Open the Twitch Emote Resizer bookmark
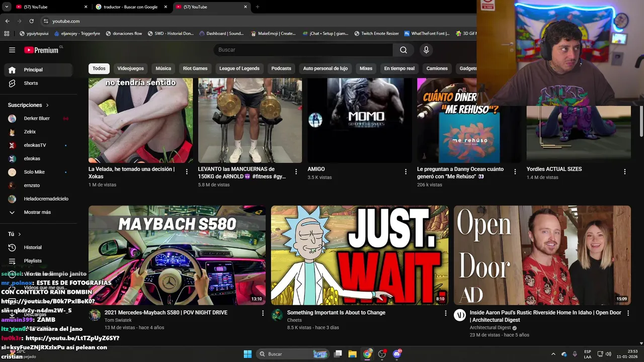The image size is (644, 362). point(376,34)
